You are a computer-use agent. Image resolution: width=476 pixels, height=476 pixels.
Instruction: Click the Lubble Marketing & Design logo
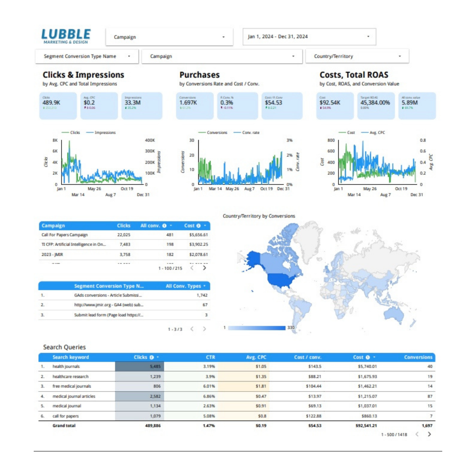[66, 36]
